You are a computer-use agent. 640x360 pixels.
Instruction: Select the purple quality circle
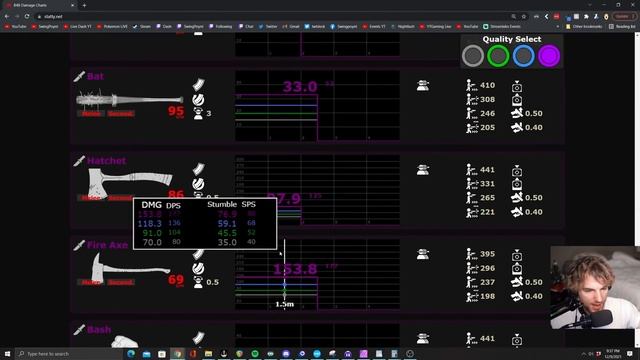[549, 56]
